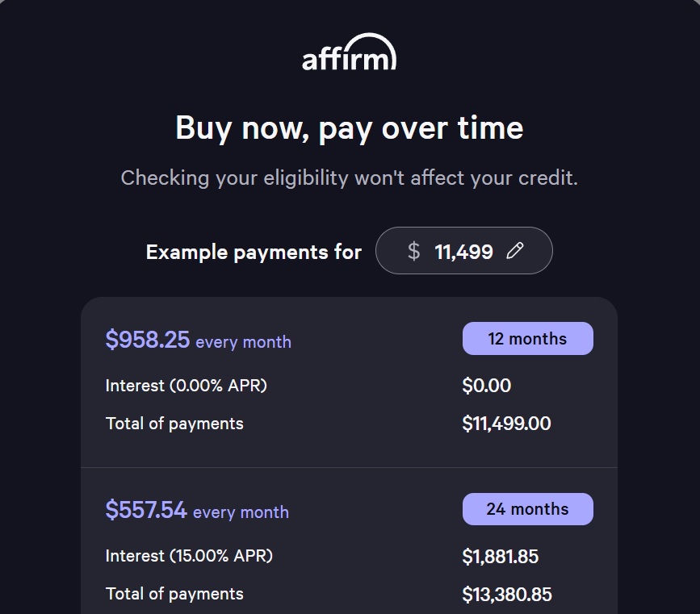
Task: Click the $13,380.85 total of payments
Action: pyautogui.click(x=507, y=595)
